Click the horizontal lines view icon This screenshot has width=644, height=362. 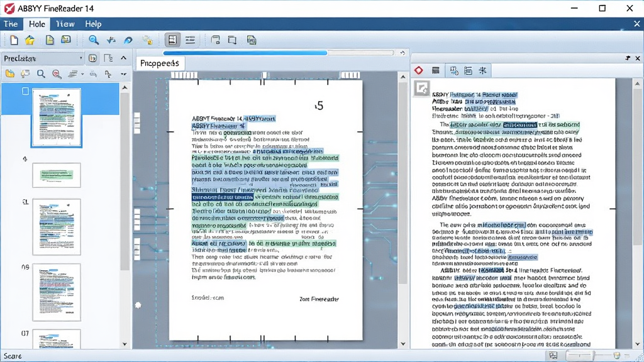190,40
